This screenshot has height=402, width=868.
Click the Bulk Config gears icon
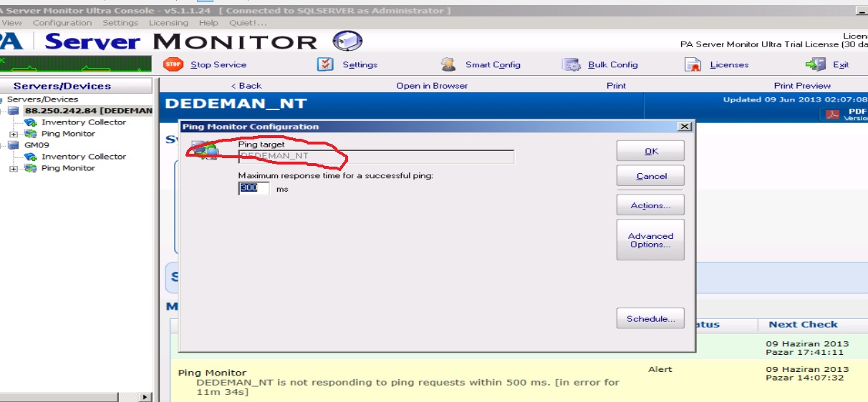tap(571, 64)
